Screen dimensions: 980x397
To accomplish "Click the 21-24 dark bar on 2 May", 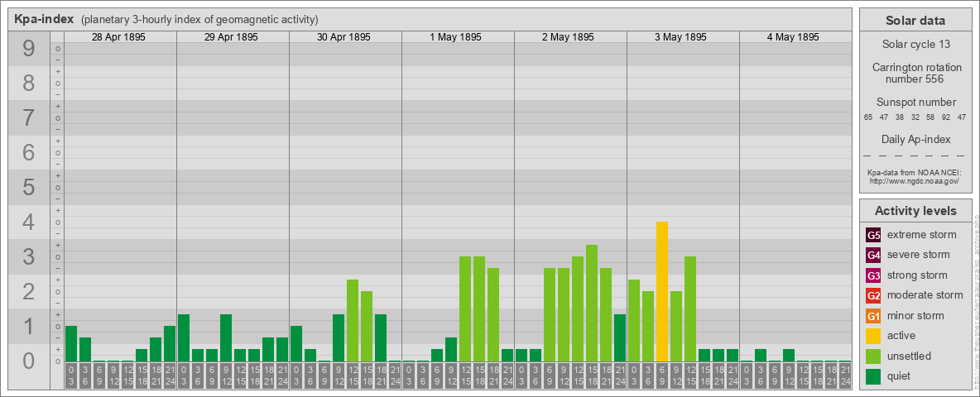I will [620, 337].
